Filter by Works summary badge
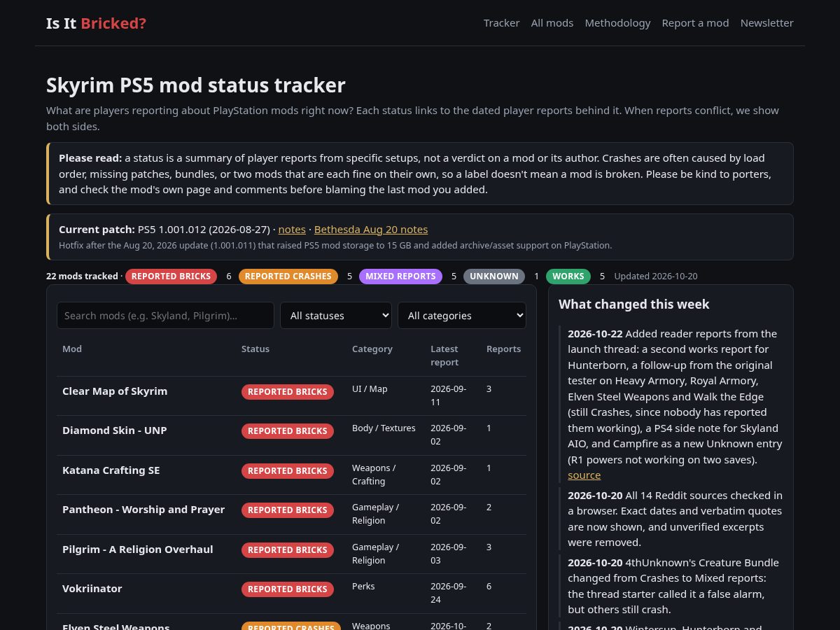This screenshot has height=630, width=840. point(568,276)
